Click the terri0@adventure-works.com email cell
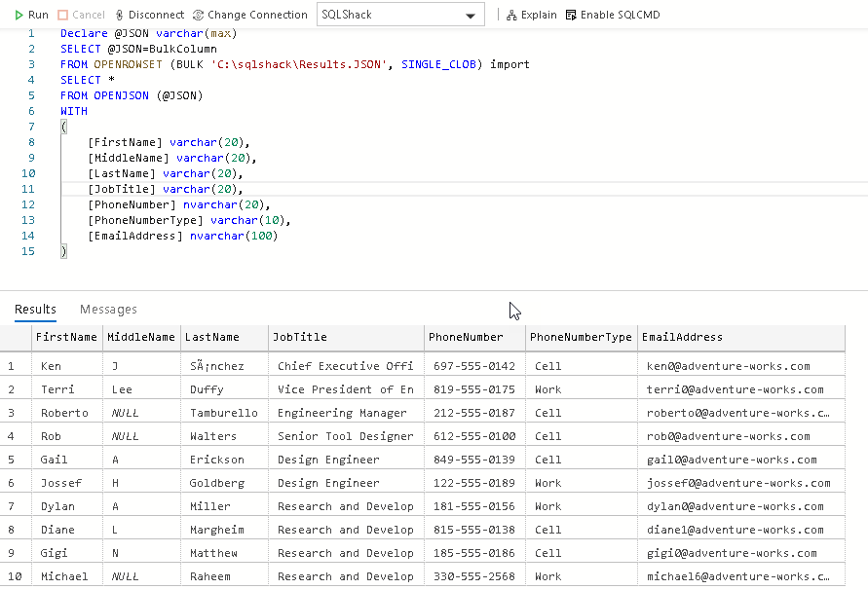 [729, 389]
